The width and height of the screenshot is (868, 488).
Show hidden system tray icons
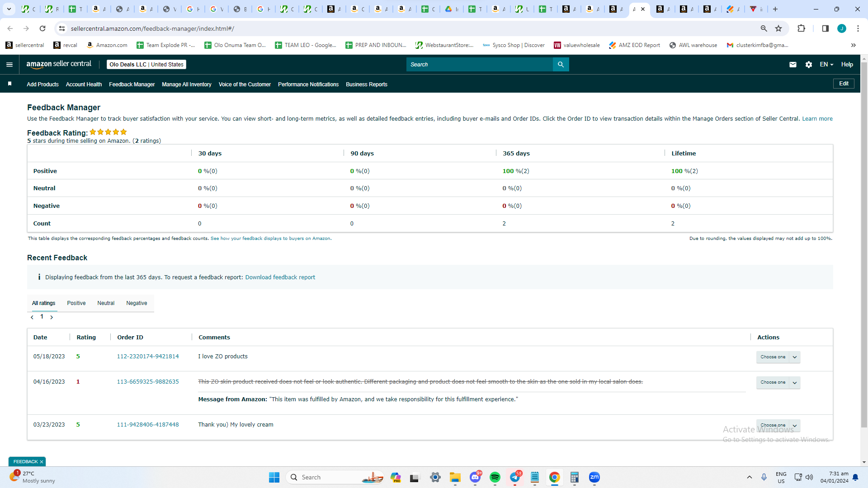point(750,477)
